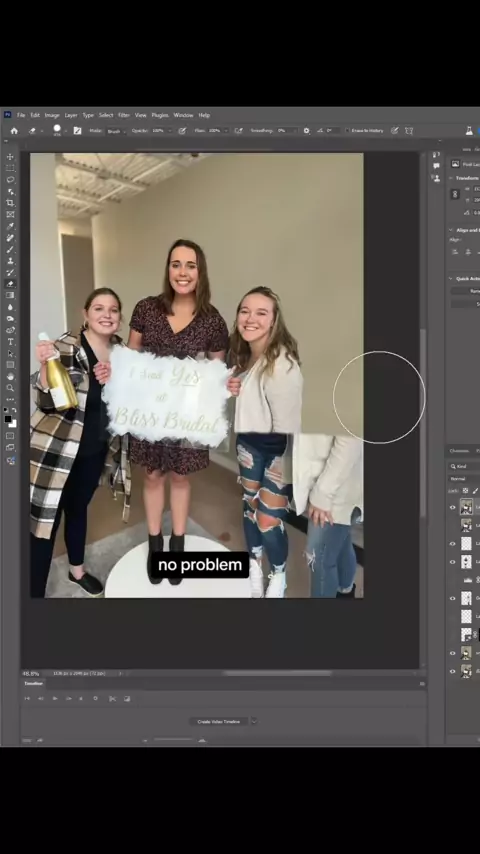
Task: Open the Plugins menu
Action: point(160,115)
